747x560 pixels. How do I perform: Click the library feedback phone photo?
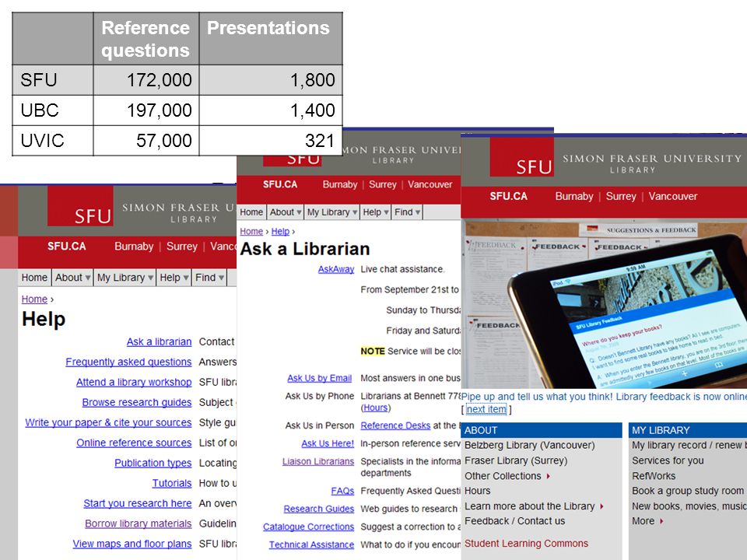point(604,304)
